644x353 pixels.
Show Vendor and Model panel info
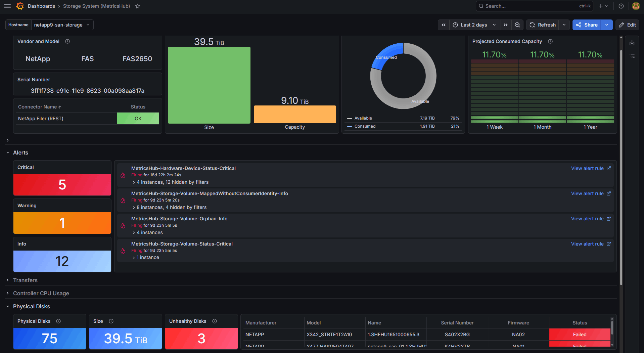(x=67, y=41)
